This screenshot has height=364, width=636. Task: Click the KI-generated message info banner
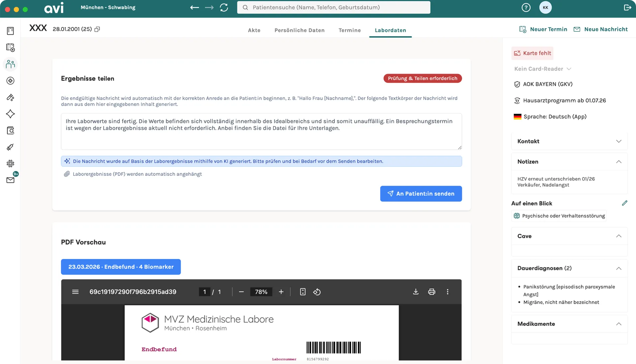(261, 161)
